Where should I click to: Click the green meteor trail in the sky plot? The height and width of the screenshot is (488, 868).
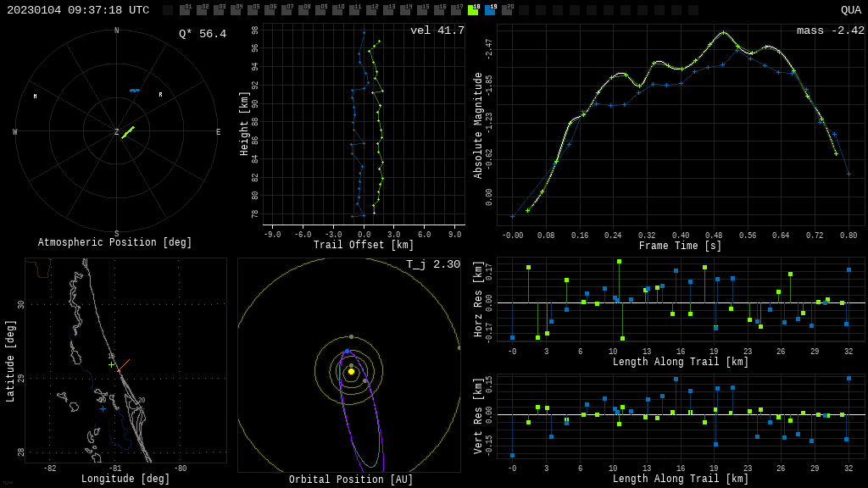pyautogui.click(x=128, y=132)
